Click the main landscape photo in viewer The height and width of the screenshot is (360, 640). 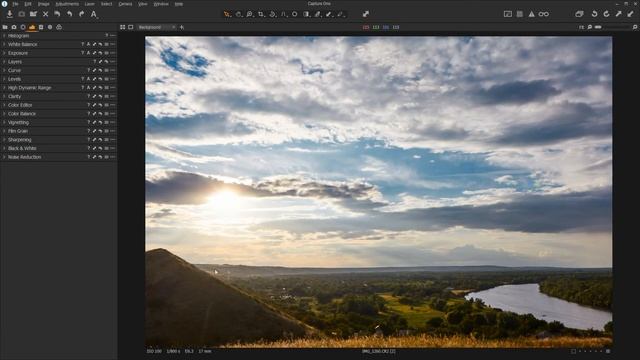click(379, 192)
